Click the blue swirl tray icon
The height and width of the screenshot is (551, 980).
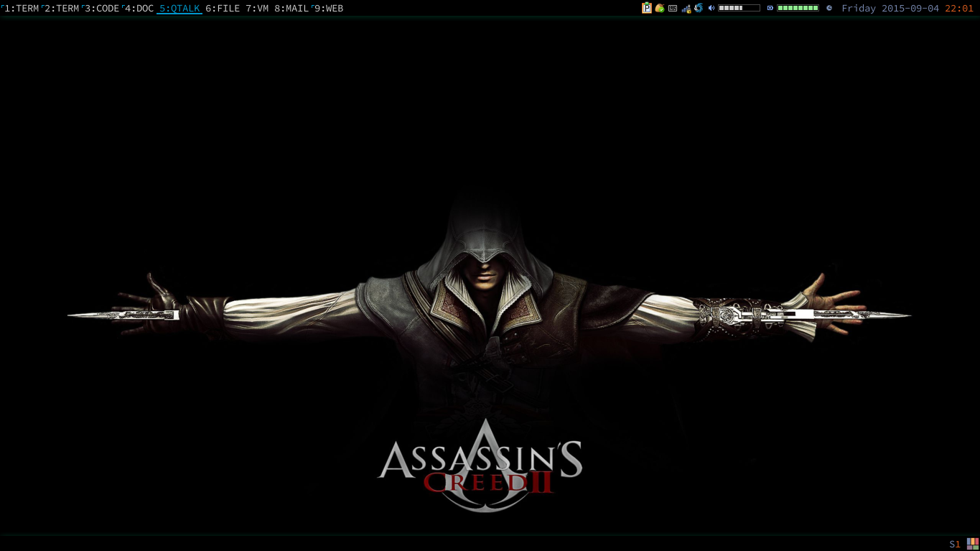(698, 8)
